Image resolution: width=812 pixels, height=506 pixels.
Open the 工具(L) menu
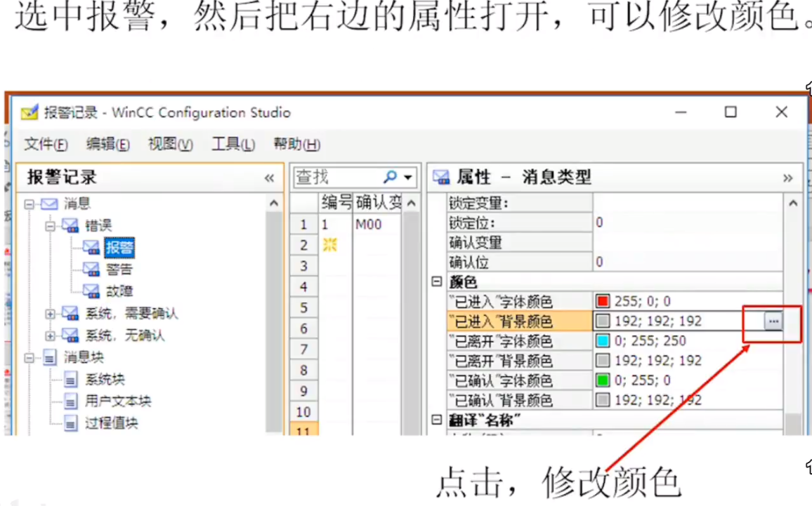pyautogui.click(x=233, y=144)
